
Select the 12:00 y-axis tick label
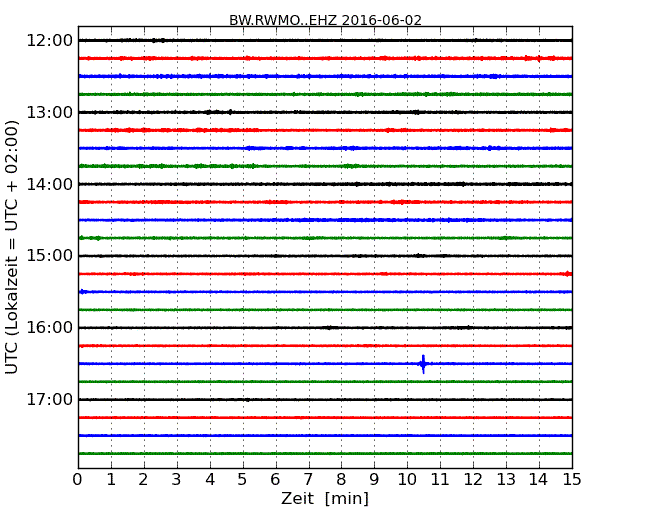(50, 41)
